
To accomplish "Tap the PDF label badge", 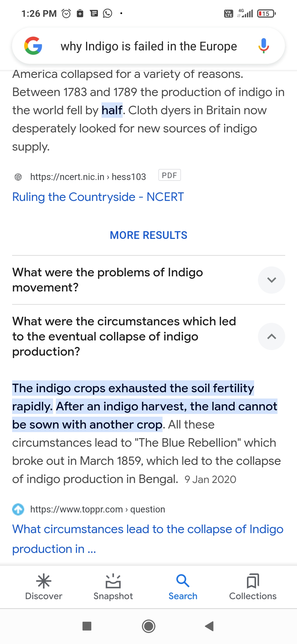I will coord(169,175).
